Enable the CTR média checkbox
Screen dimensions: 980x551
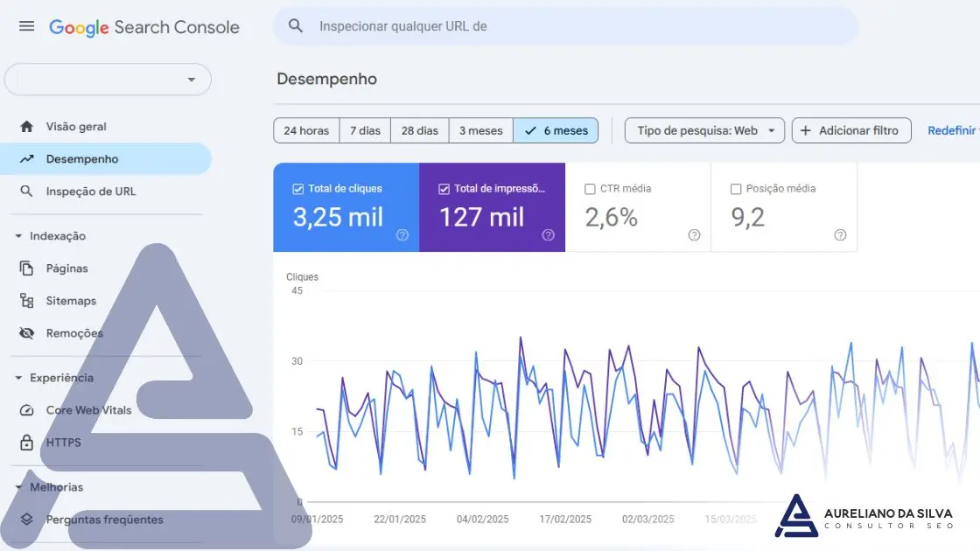[x=590, y=189]
